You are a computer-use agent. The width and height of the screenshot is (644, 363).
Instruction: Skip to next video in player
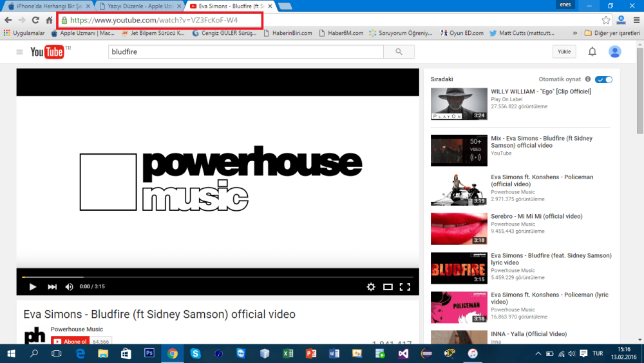point(52,286)
